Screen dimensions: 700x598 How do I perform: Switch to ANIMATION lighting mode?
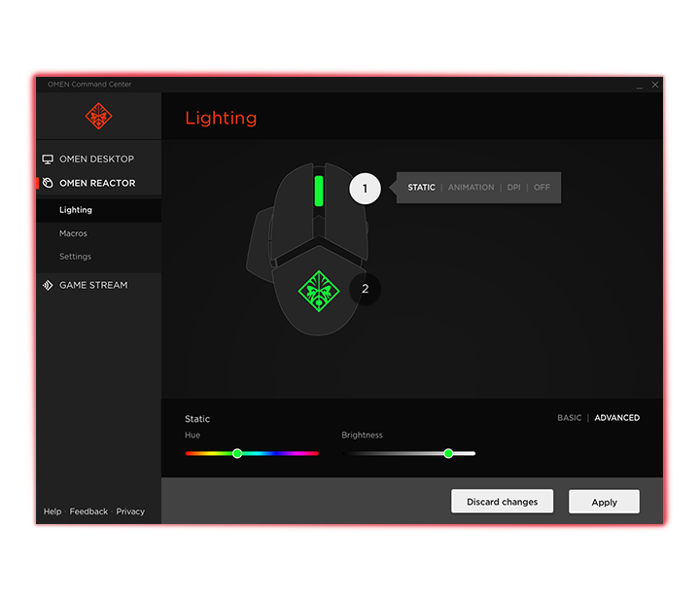(x=471, y=188)
